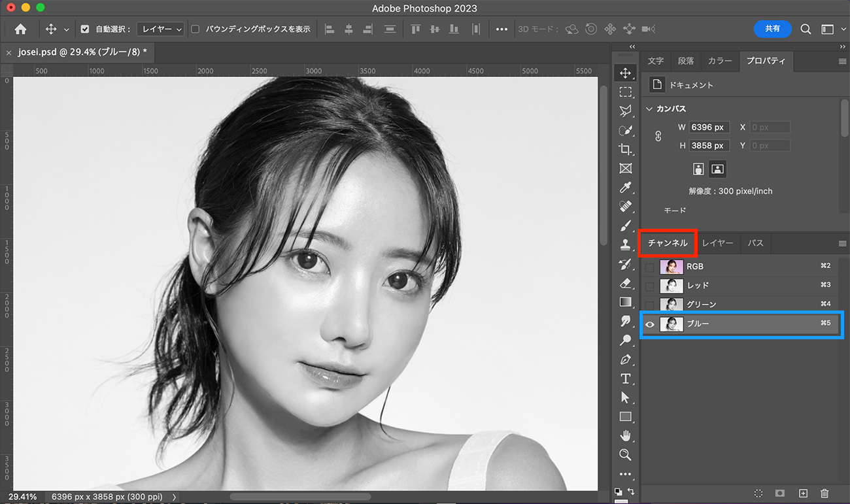Viewport: 850px width, 504px height.
Task: Load channel as selection icon
Action: (758, 494)
